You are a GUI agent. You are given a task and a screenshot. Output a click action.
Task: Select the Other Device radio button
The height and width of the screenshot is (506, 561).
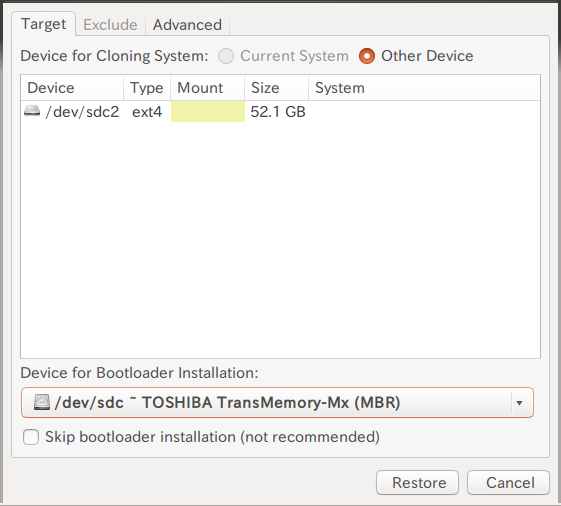pyautogui.click(x=367, y=56)
